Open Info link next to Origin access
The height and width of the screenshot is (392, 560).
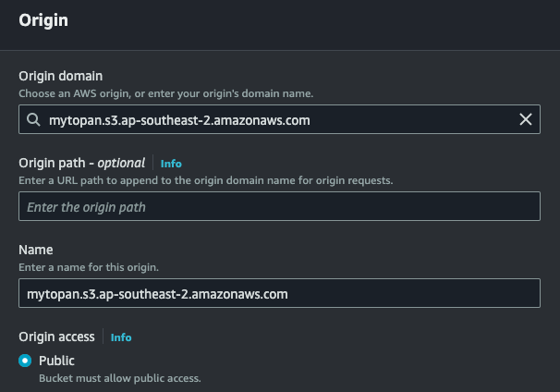(121, 337)
